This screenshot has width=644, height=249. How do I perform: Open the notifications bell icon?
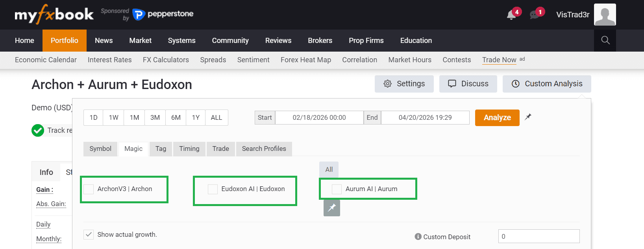511,15
